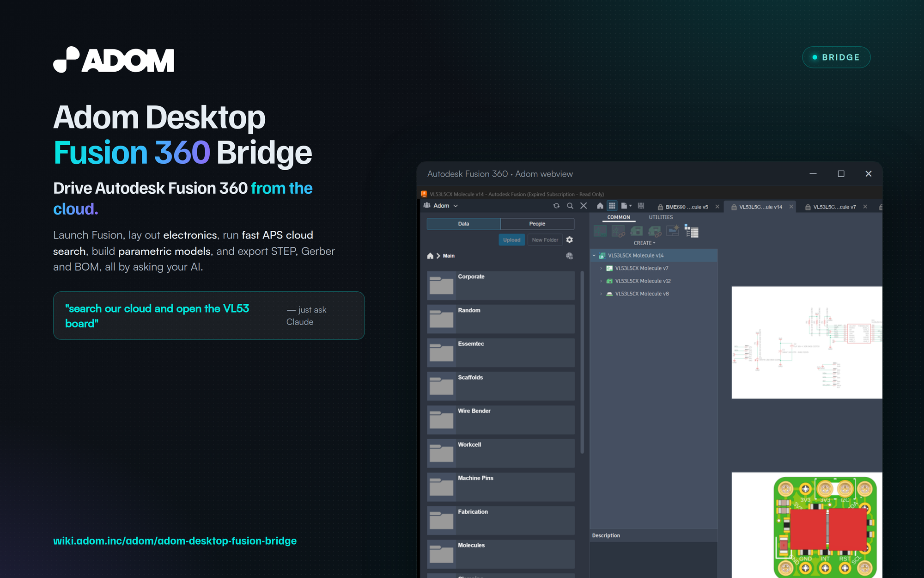Close the VL53L5C...cule v7 tab

point(865,207)
